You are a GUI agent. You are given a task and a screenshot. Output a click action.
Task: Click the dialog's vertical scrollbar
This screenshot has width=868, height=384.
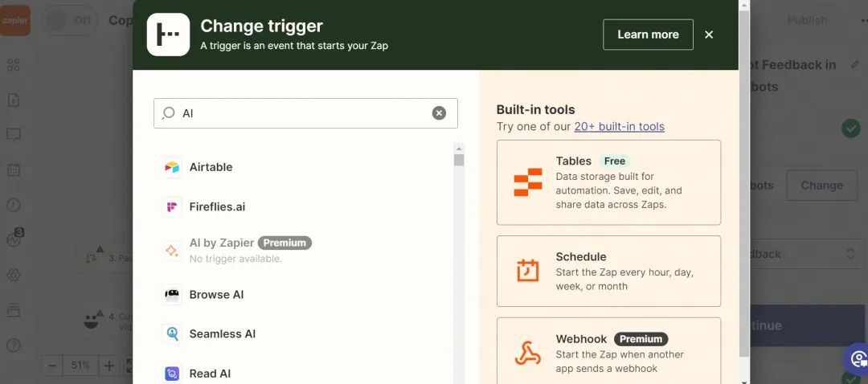744,182
